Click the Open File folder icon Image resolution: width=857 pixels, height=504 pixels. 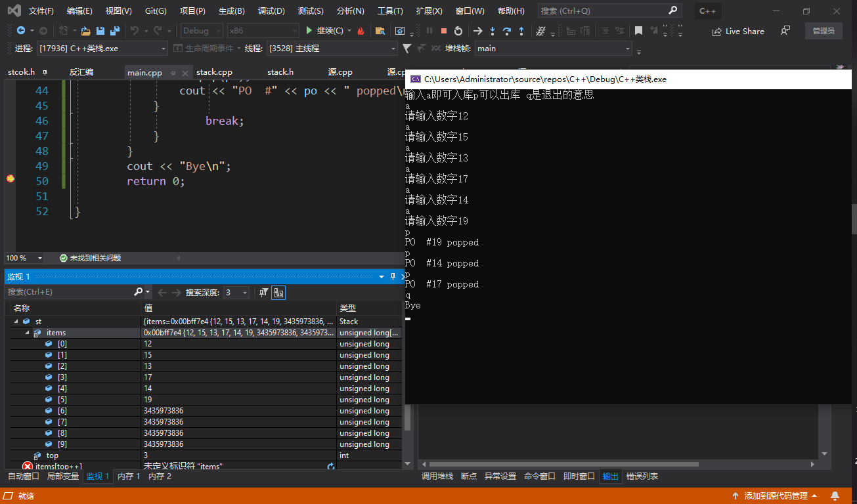coord(85,31)
